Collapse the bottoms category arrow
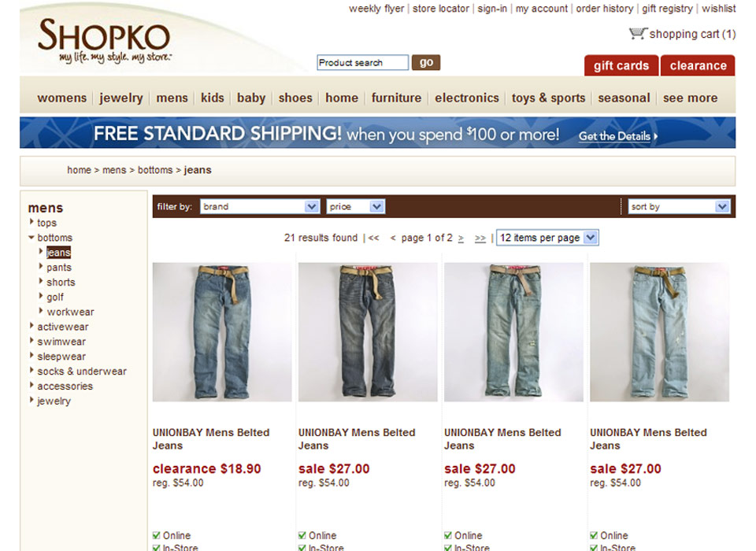The width and height of the screenshot is (756, 551). coord(31,237)
